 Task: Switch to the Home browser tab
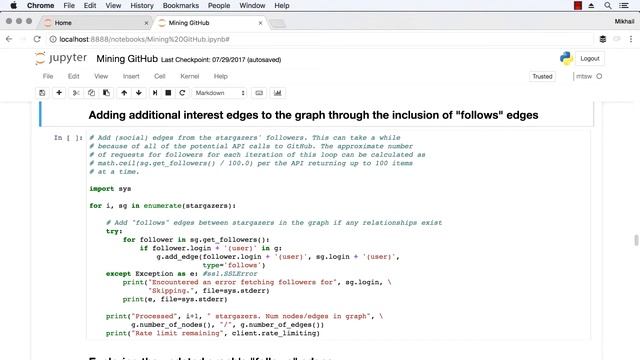point(96,23)
